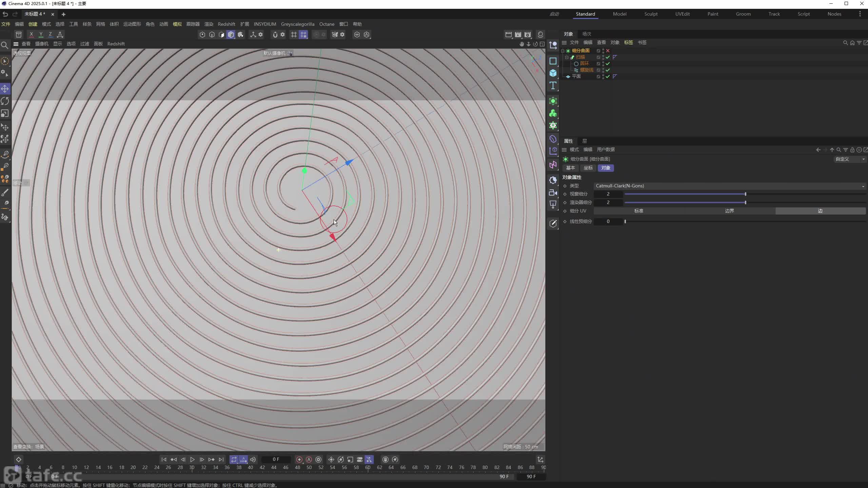Collapse the 扫描 tree node

coord(567,57)
